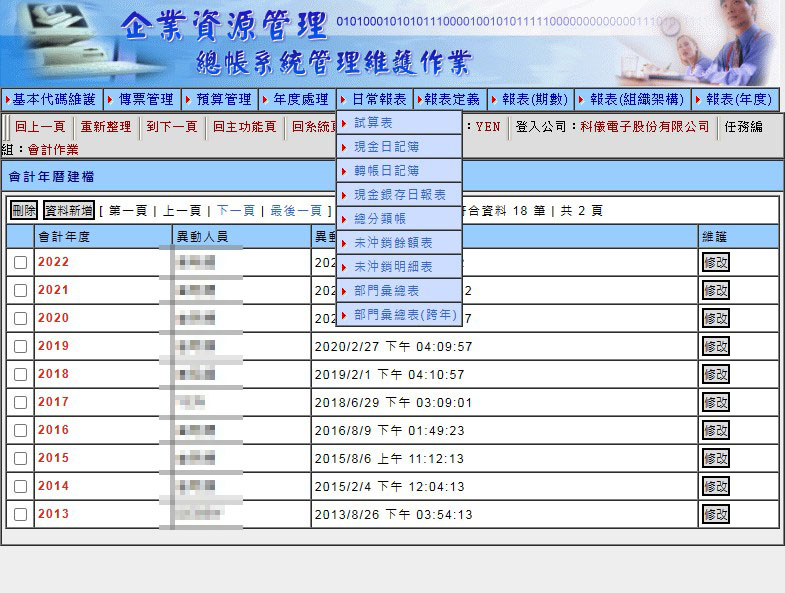The width and height of the screenshot is (785, 593).
Task: Click timestamp 2018/6/29 下午 03:09:01
Action: click(x=394, y=403)
